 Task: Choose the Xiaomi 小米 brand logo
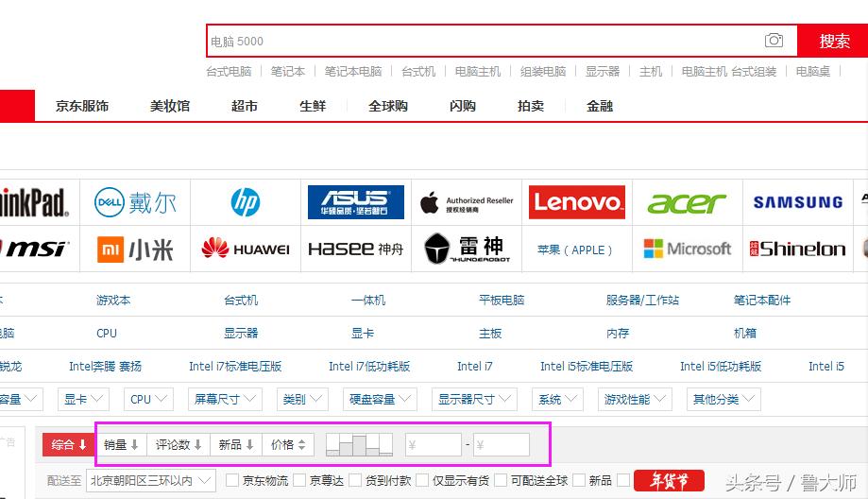[x=135, y=249]
